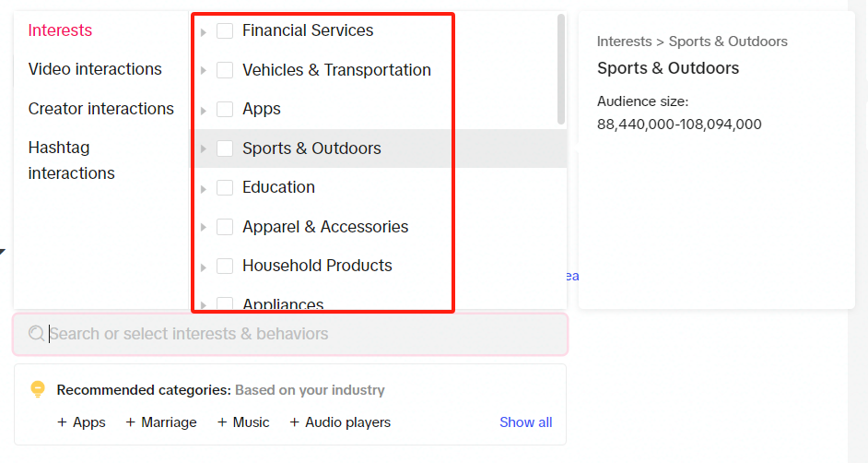Select the Household Products checkbox
Image resolution: width=868 pixels, height=463 pixels.
(x=225, y=266)
